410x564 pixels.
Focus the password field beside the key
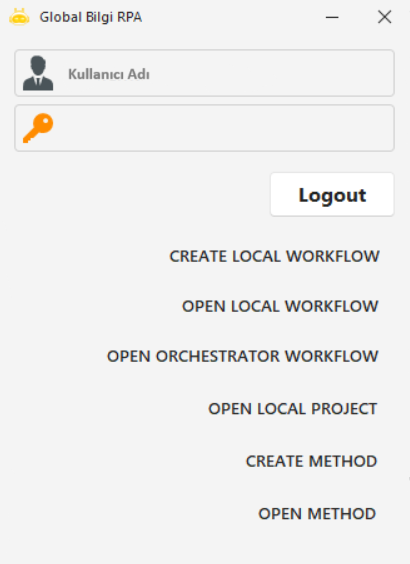[x=205, y=128]
